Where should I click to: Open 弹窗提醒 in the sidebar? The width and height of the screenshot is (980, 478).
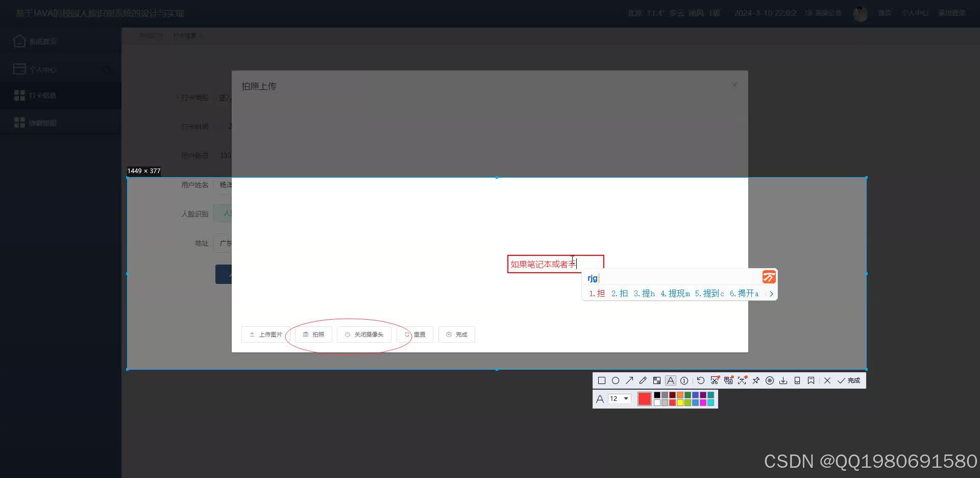(x=61, y=123)
